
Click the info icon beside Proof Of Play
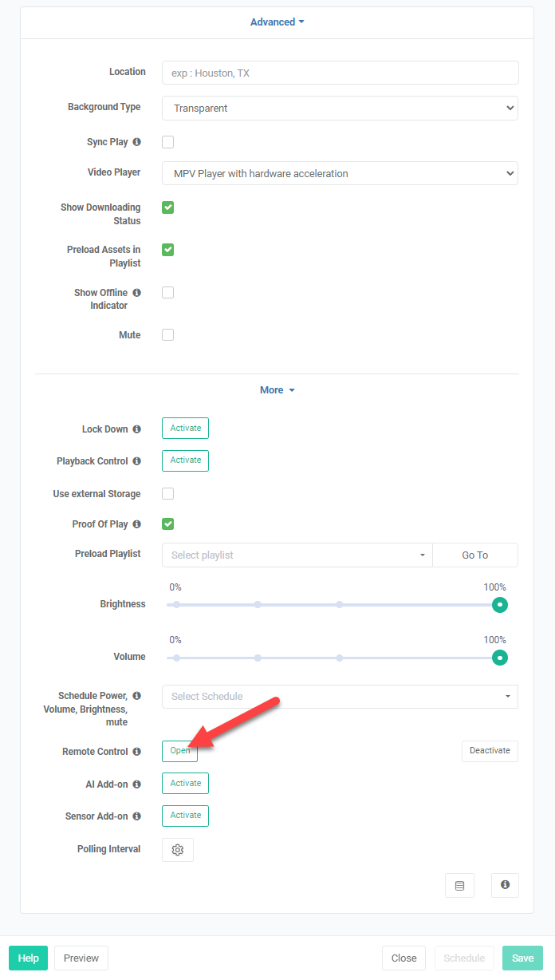[136, 524]
